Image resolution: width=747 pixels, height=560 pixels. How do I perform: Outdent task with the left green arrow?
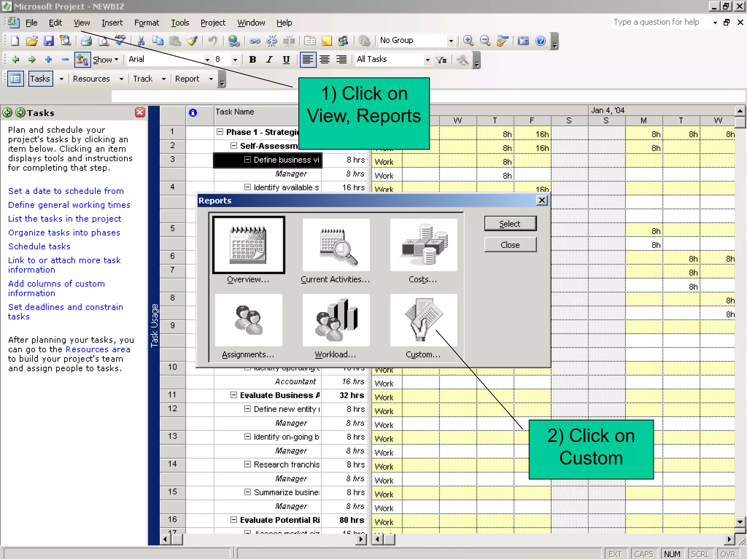point(15,59)
